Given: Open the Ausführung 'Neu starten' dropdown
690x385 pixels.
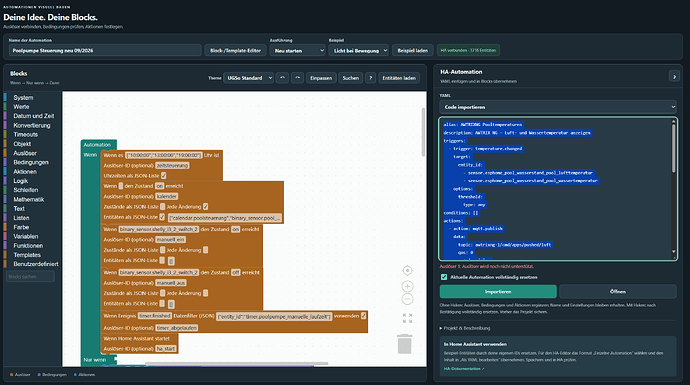Looking at the screenshot, I should coord(297,51).
